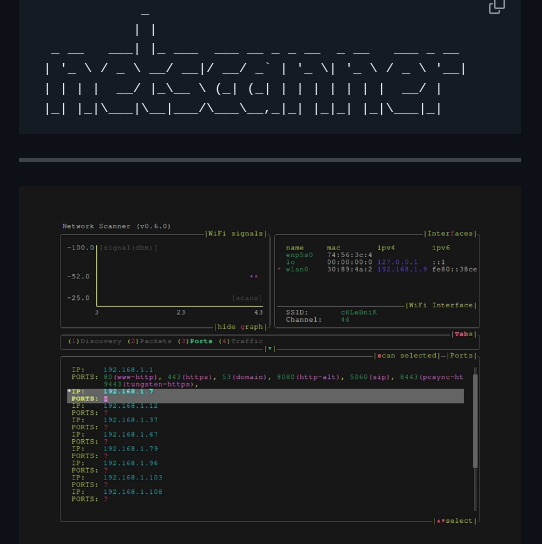Select IP 192.168.1.79 entry
Image resolution: width=542 pixels, height=544 pixels.
pyautogui.click(x=130, y=449)
